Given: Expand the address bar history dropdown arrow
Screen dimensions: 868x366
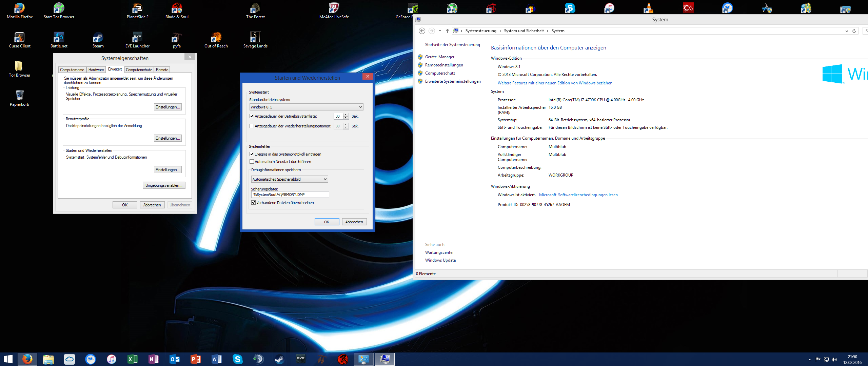Looking at the screenshot, I should [x=847, y=31].
